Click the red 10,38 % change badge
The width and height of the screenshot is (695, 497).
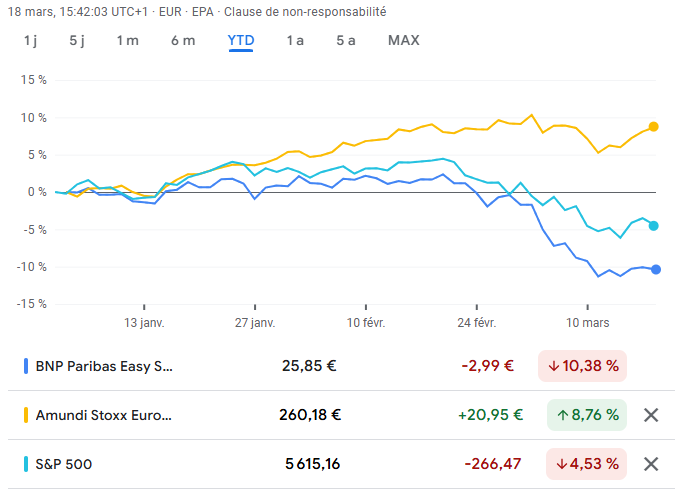582,366
